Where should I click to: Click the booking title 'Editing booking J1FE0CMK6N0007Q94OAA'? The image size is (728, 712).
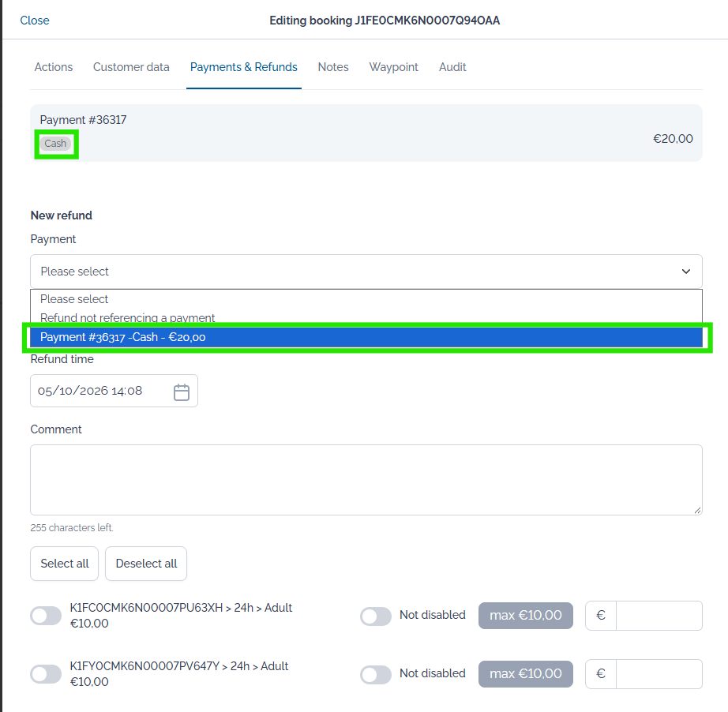click(x=385, y=21)
